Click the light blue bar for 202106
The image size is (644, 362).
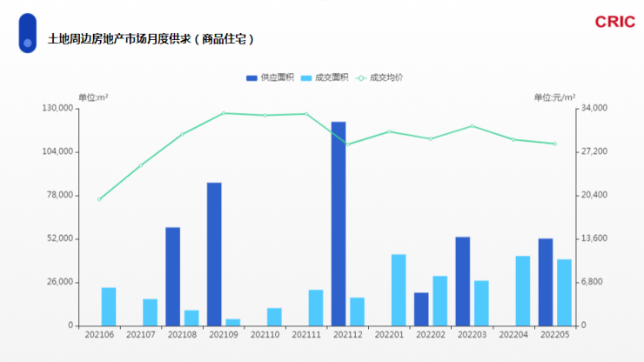coord(109,306)
